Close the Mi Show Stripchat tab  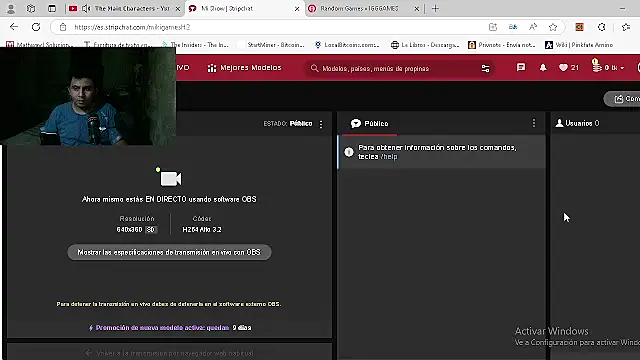297,9
